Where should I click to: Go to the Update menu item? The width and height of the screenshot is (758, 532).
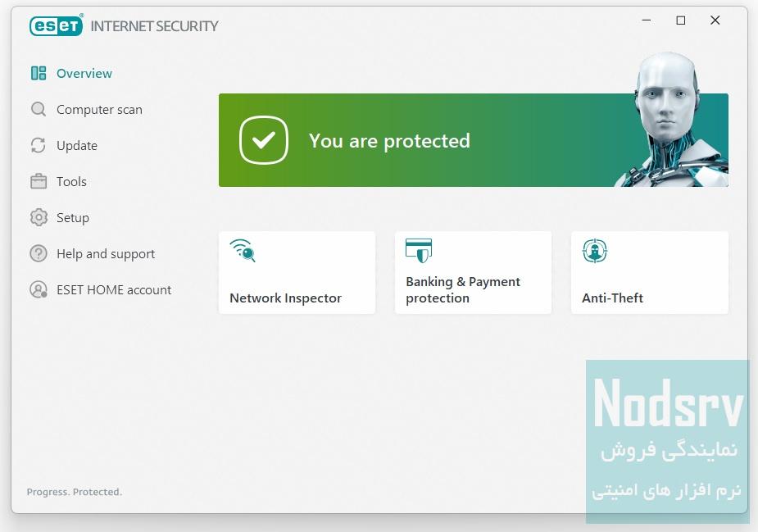(77, 145)
